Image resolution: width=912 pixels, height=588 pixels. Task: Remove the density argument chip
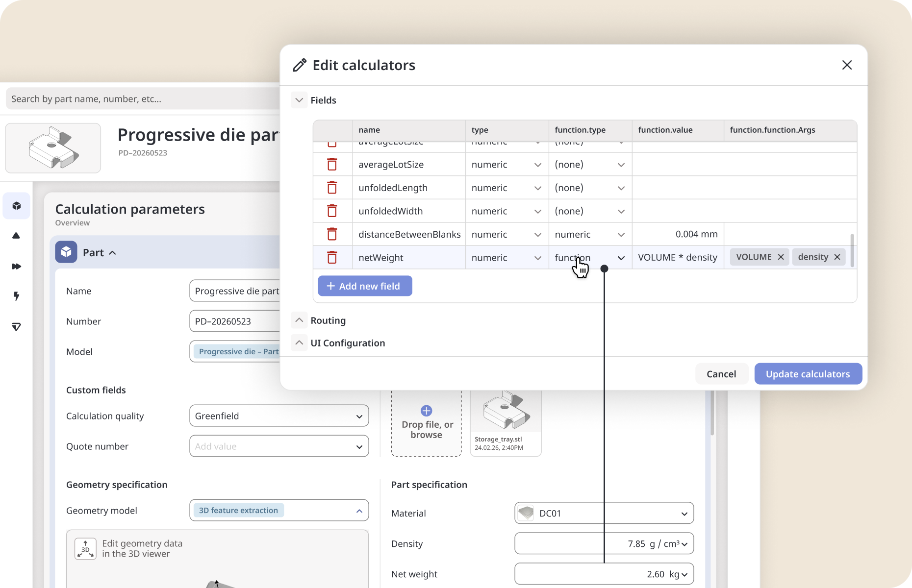837,257
